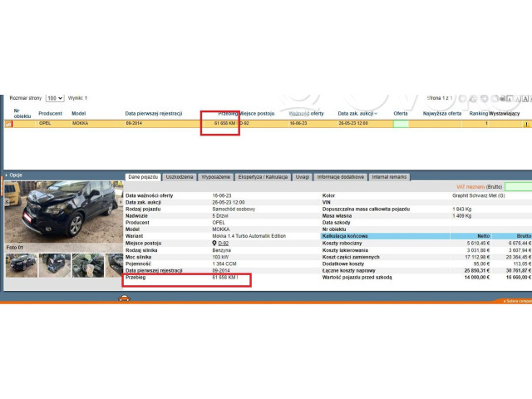Open the page size dropdown showing 100
This screenshot has height=399, width=532.
tap(55, 98)
